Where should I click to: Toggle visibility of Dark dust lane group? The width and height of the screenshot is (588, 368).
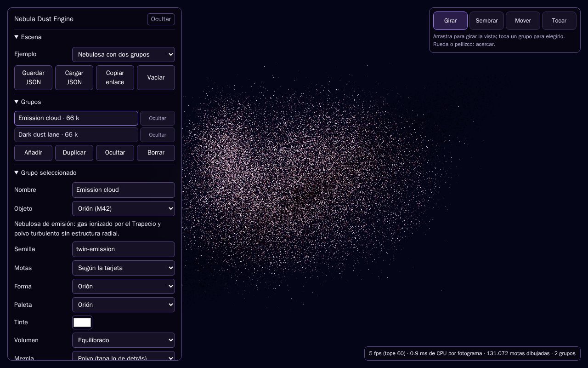pyautogui.click(x=158, y=135)
